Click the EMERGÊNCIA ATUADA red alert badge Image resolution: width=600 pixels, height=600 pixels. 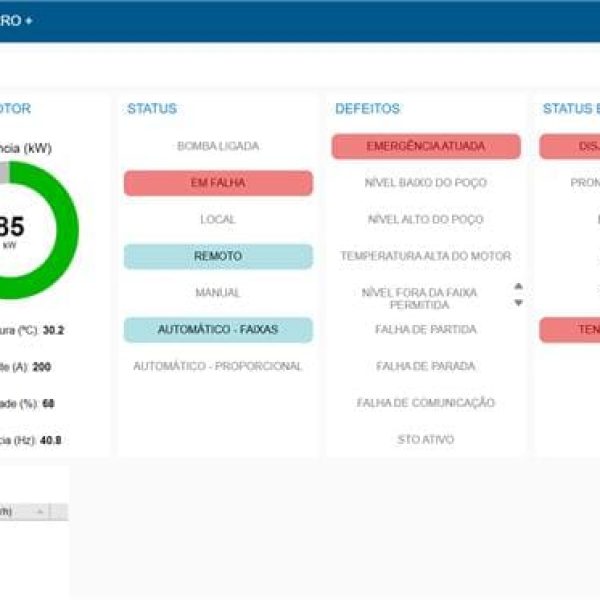(x=426, y=146)
